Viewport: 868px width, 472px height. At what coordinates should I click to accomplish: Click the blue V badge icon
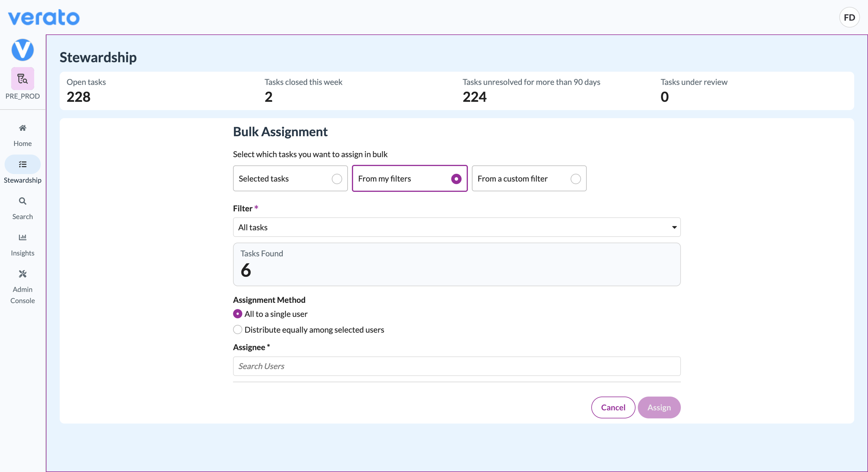click(22, 50)
